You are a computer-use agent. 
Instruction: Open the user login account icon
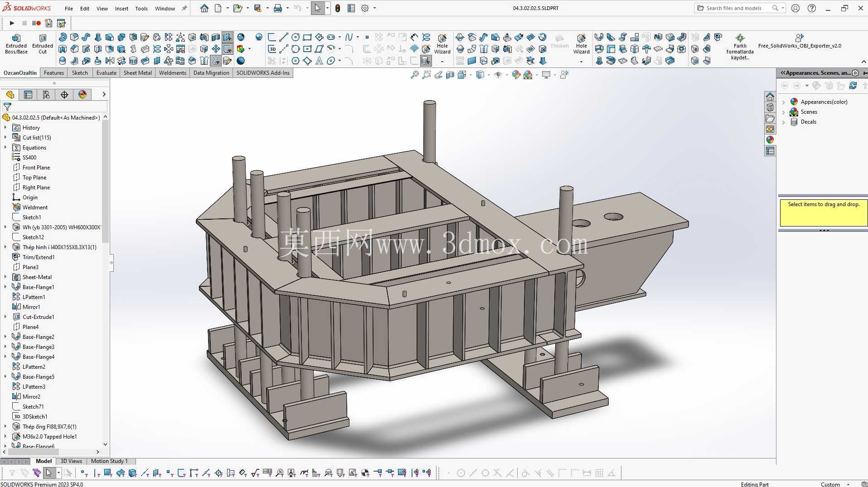[795, 8]
